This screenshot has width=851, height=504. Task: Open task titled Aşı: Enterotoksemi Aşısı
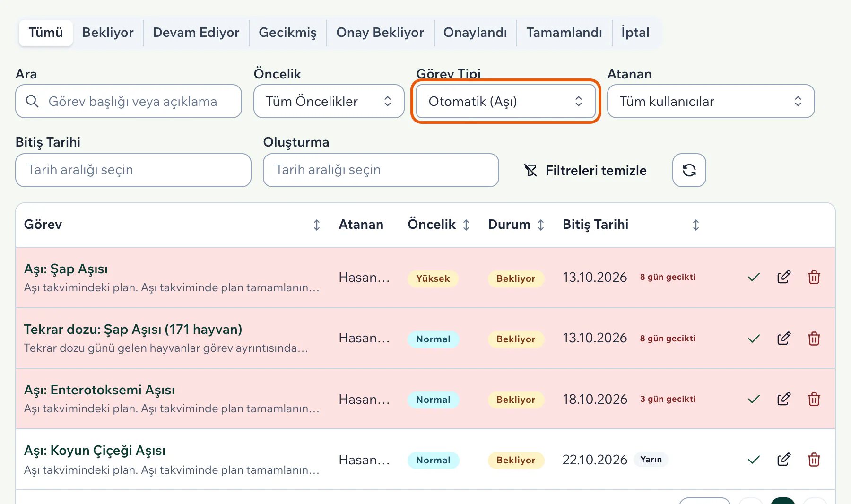point(99,390)
